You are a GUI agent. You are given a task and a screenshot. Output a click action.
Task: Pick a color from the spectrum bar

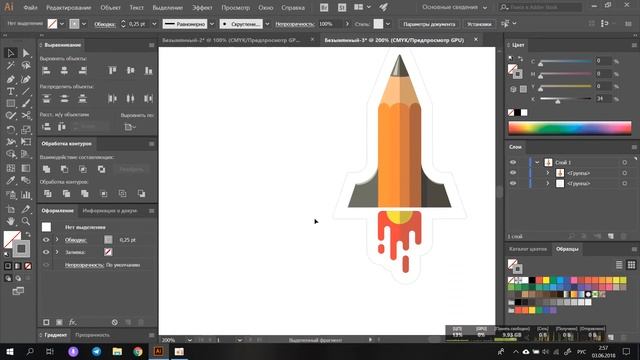click(569, 128)
